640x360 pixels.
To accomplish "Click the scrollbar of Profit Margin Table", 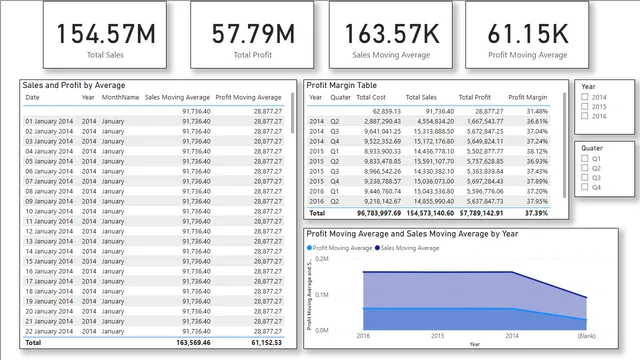I will click(x=564, y=145).
